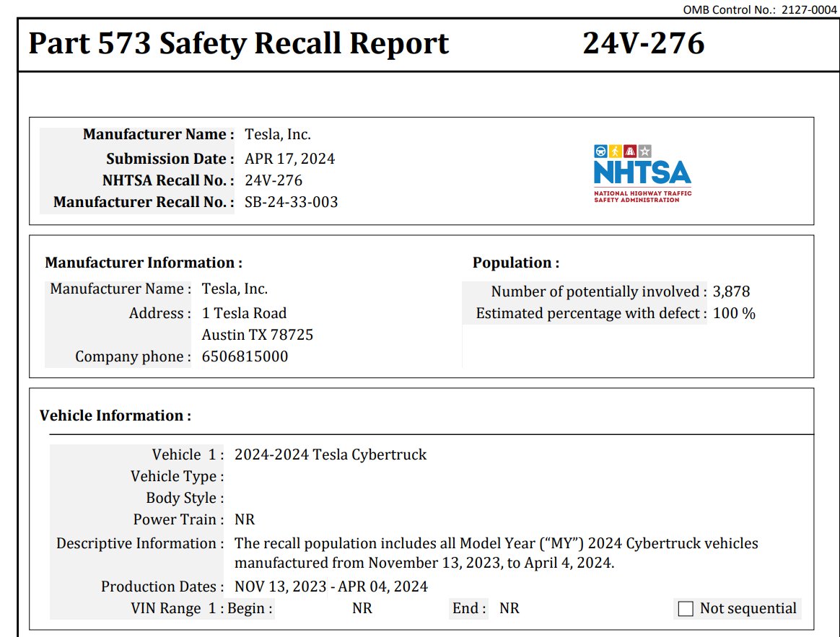Click potentially involved number 3,878
This screenshot has width=840, height=637.
(731, 291)
